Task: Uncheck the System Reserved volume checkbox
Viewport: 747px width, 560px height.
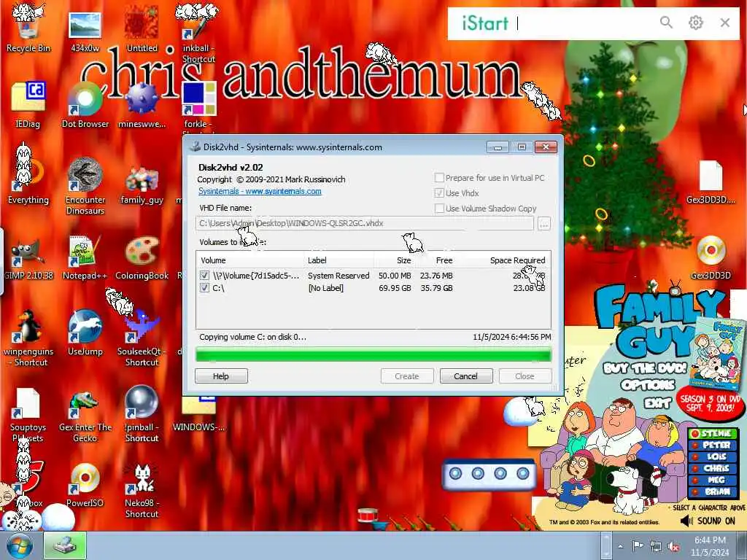Action: click(204, 275)
